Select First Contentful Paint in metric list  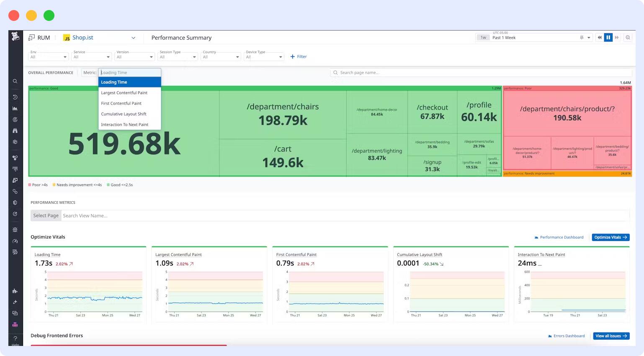(130, 103)
